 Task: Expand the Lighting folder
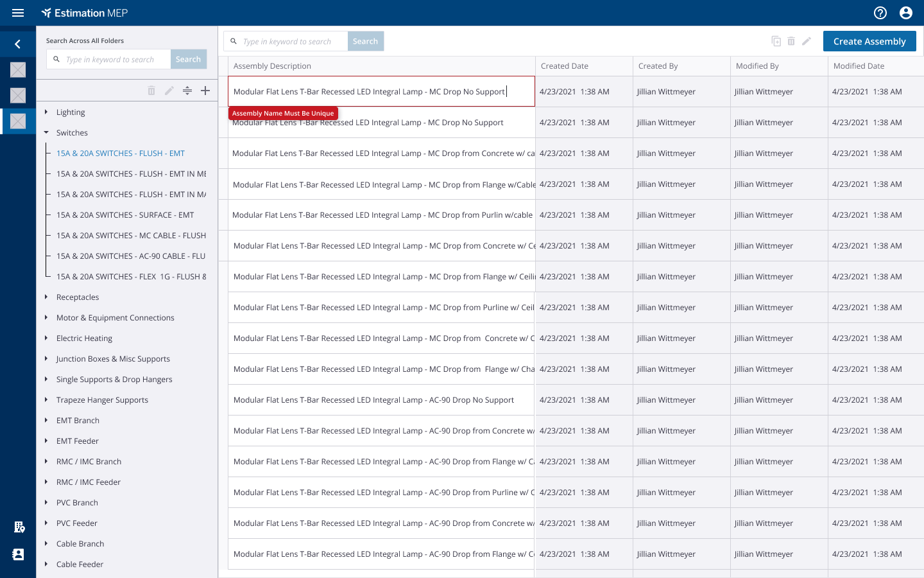pyautogui.click(x=46, y=112)
